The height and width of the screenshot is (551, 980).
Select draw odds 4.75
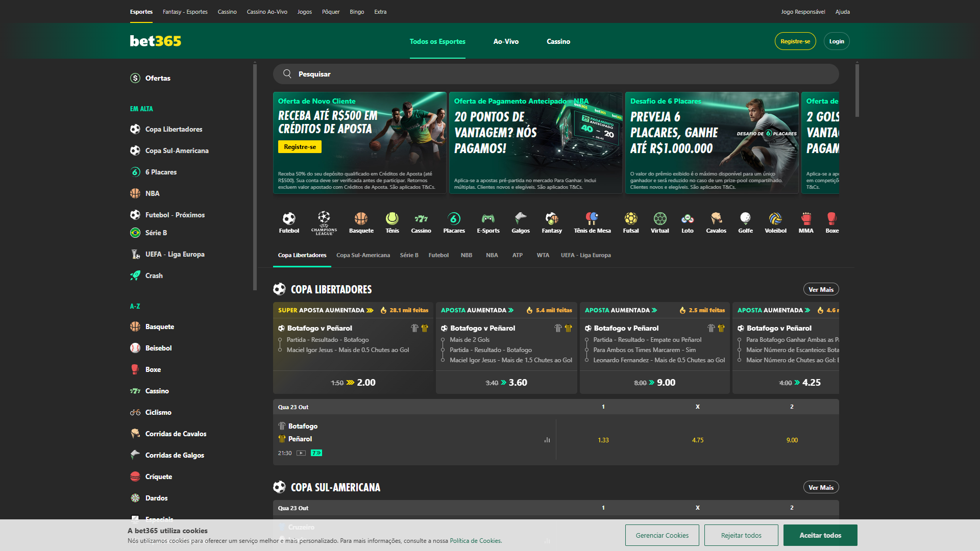[x=698, y=440]
